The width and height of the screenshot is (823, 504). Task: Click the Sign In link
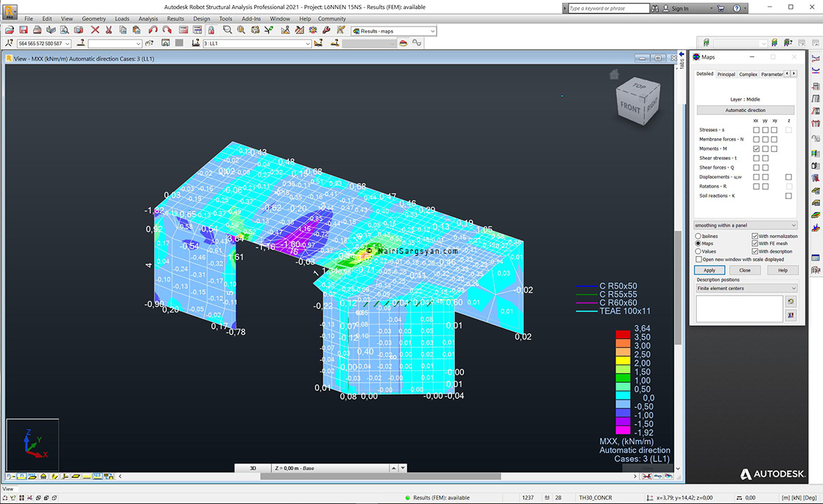point(680,8)
